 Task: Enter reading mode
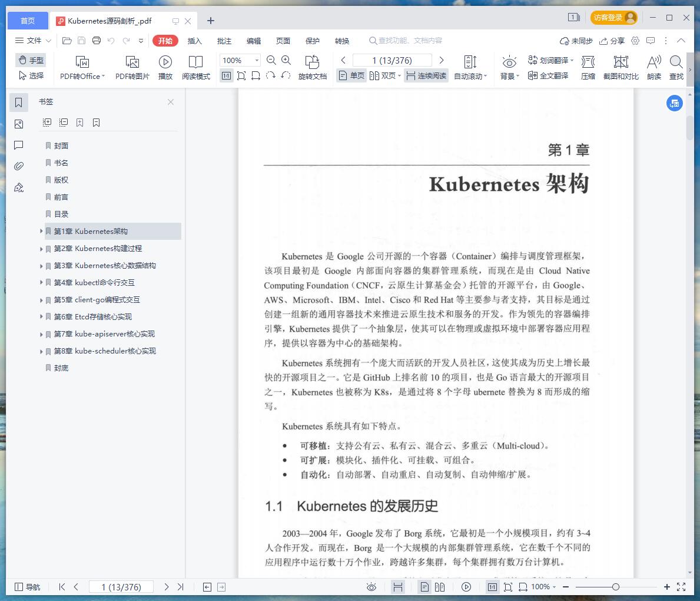(x=195, y=68)
